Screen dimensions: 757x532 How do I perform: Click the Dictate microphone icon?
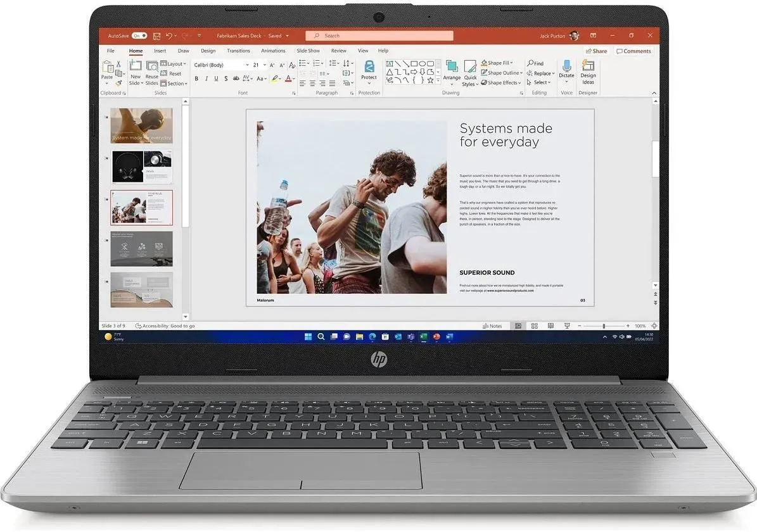pyautogui.click(x=566, y=66)
